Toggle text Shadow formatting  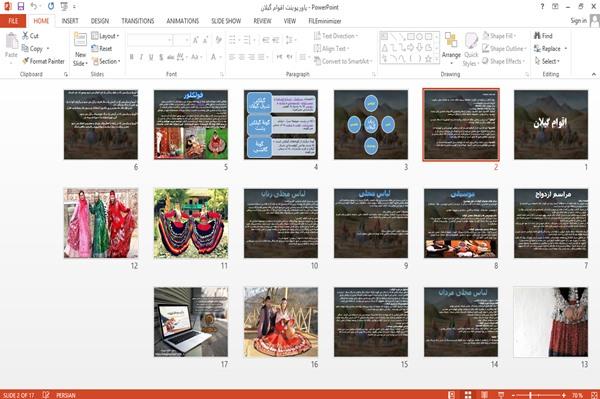(161, 57)
